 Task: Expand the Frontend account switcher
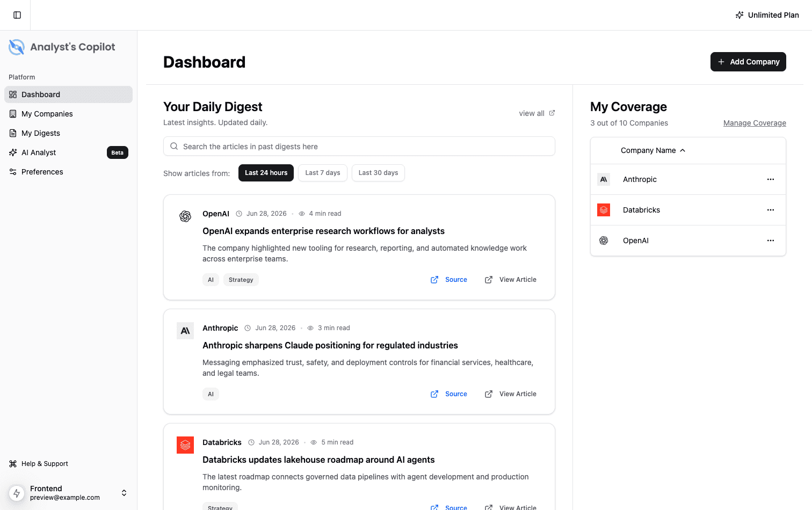coord(124,493)
